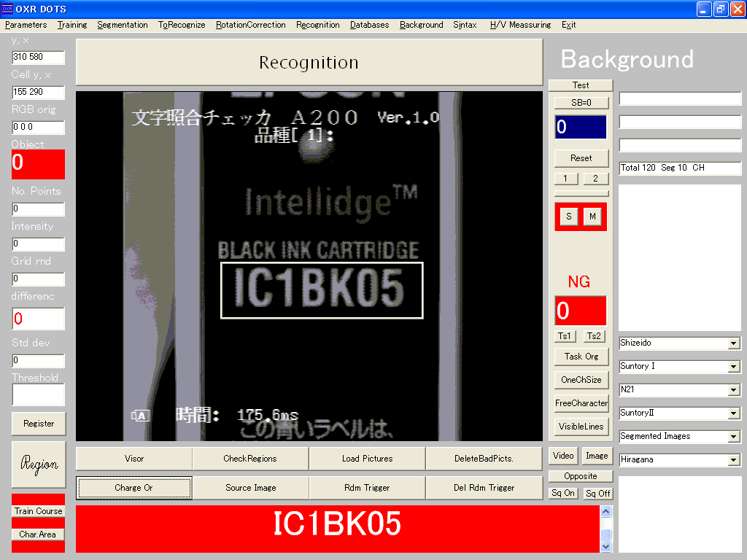Viewport: 747px width, 560px height.
Task: Open the Background menu
Action: pyautogui.click(x=421, y=25)
